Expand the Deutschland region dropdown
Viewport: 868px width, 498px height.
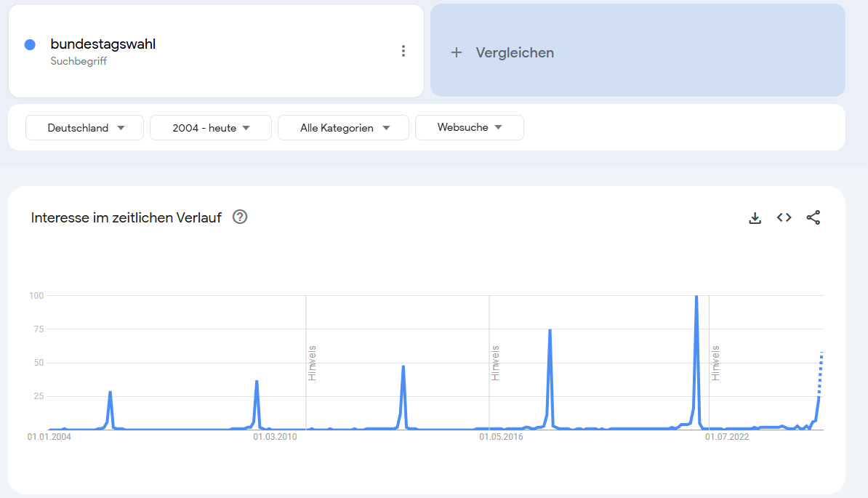[85, 128]
